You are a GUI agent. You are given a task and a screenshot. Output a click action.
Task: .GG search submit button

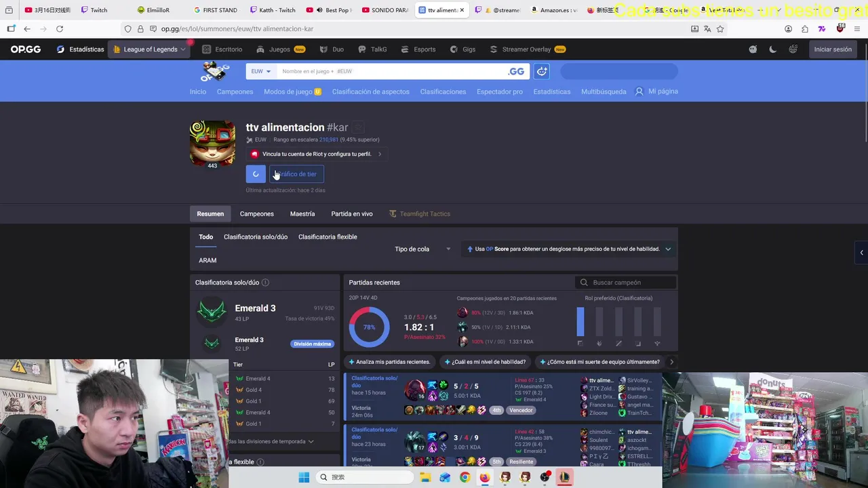click(x=517, y=71)
